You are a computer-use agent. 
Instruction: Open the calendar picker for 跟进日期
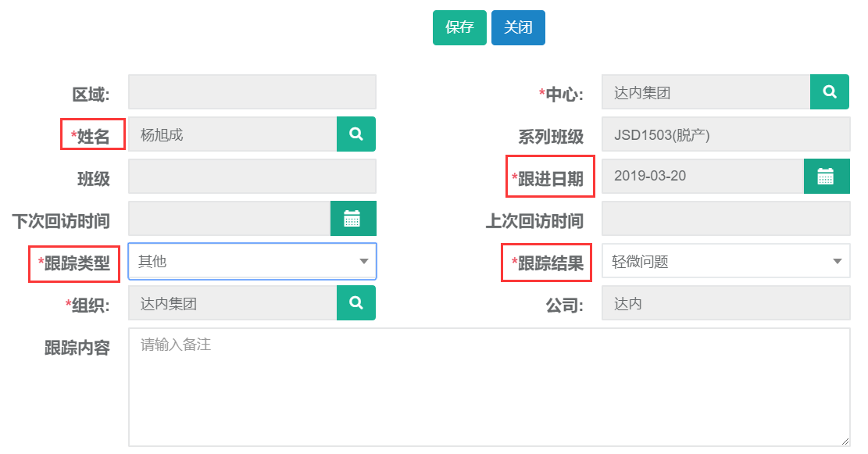click(826, 177)
